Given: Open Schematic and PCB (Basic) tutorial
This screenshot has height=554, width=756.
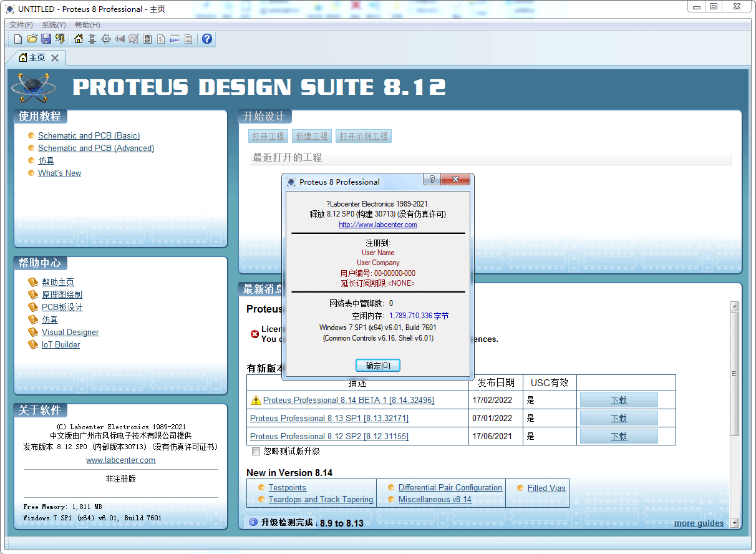Looking at the screenshot, I should [x=89, y=135].
